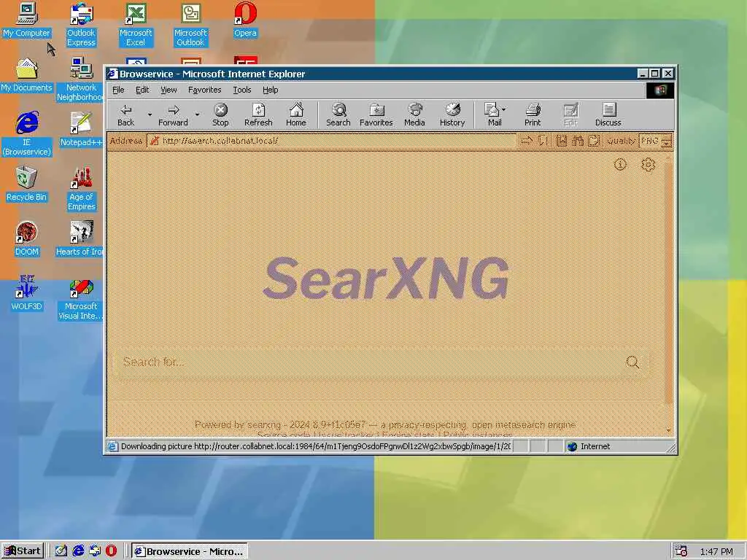Click the Browservice go arrow icon

click(527, 141)
